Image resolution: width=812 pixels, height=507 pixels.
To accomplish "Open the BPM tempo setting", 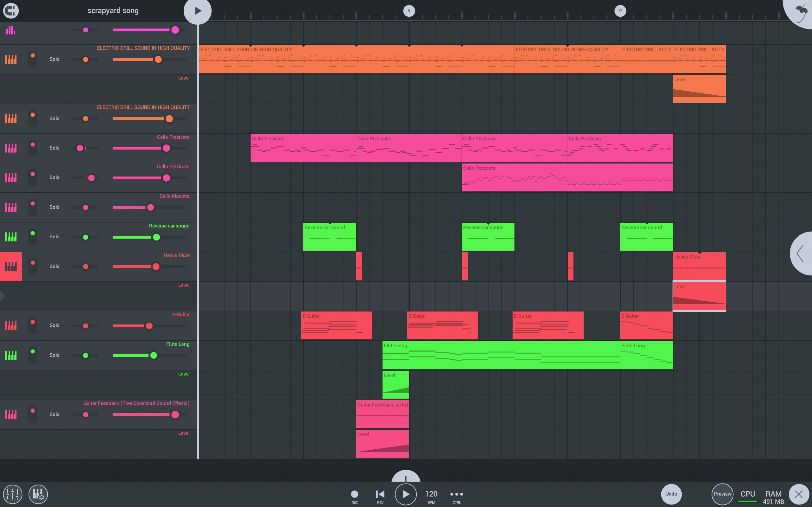I will coord(431,495).
